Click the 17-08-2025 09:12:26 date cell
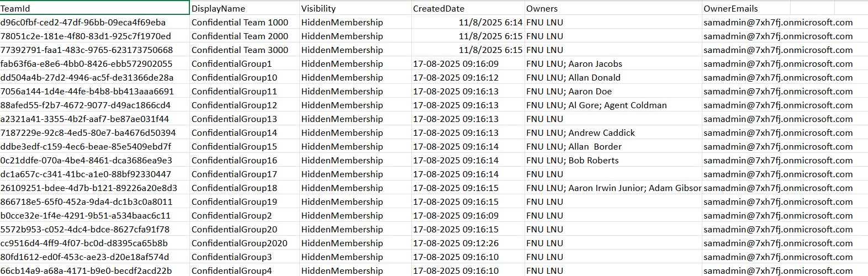The width and height of the screenshot is (868, 276). (468, 243)
